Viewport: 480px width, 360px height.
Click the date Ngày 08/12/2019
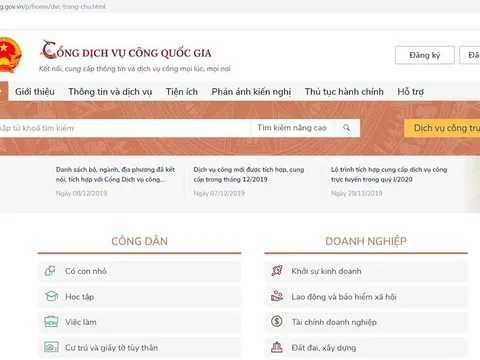pyautogui.click(x=81, y=193)
